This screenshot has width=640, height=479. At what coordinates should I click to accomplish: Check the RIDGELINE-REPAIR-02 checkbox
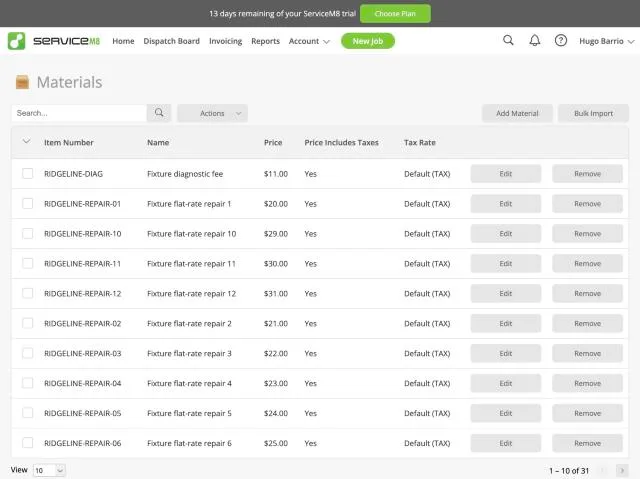[x=28, y=323]
